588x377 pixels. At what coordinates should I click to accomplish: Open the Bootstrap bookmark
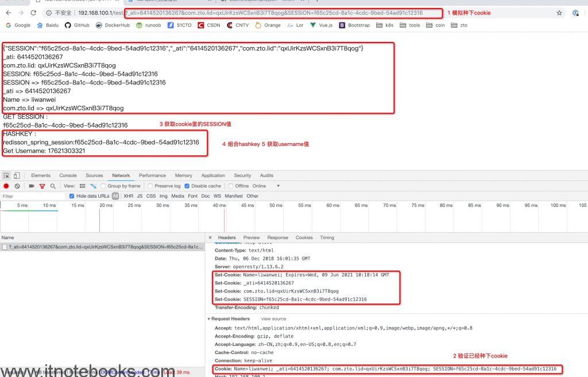354,25
